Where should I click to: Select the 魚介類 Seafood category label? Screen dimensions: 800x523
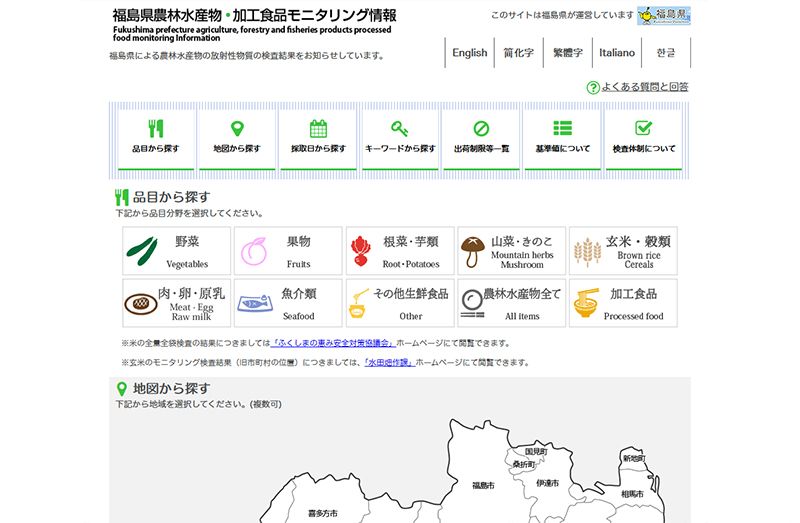pos(299,304)
